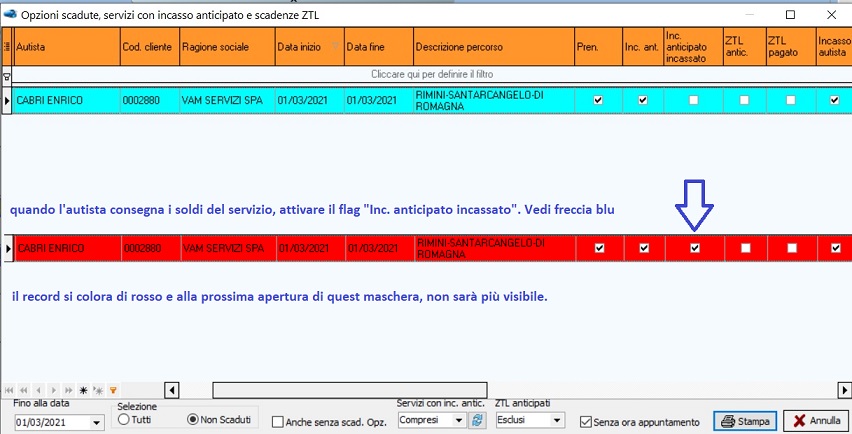
Task: Click the taxi app icon in title bar
Action: tap(10, 15)
